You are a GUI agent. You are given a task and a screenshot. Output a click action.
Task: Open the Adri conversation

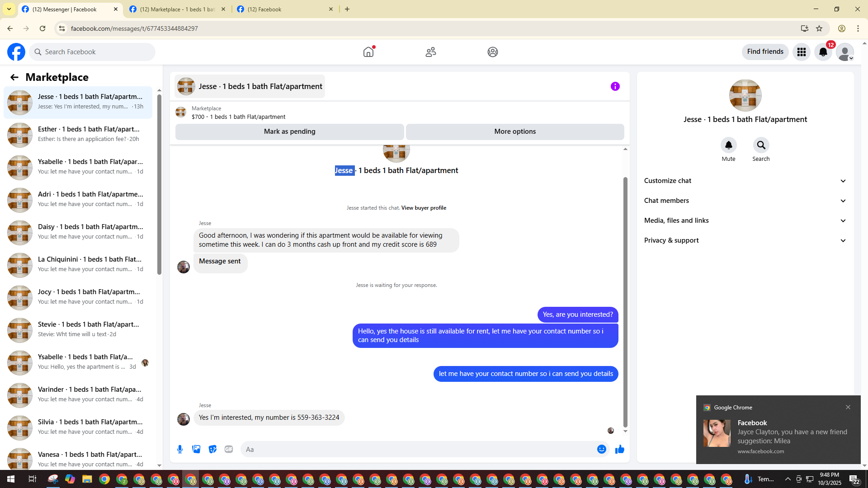click(78, 200)
